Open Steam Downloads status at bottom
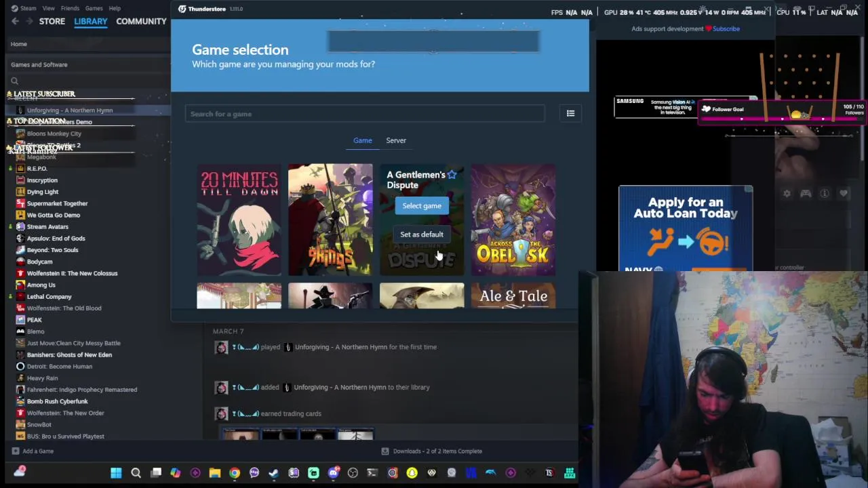The image size is (868, 488). 432,451
